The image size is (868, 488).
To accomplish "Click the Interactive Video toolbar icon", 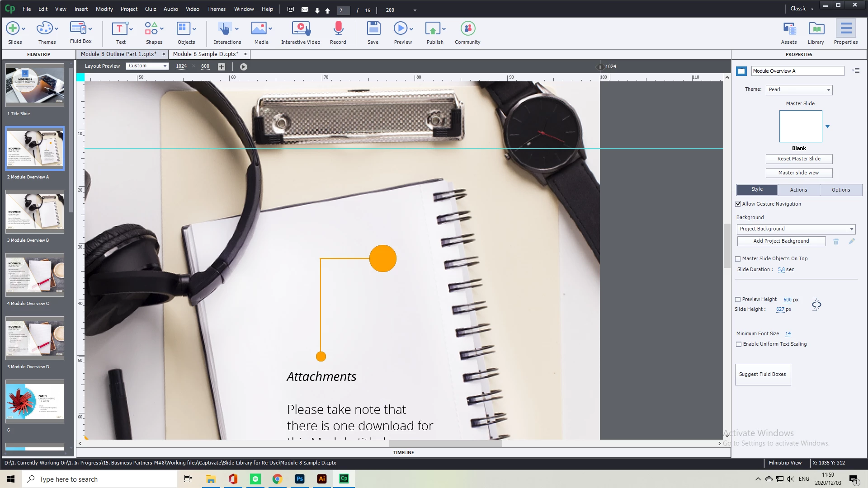I will point(301,29).
